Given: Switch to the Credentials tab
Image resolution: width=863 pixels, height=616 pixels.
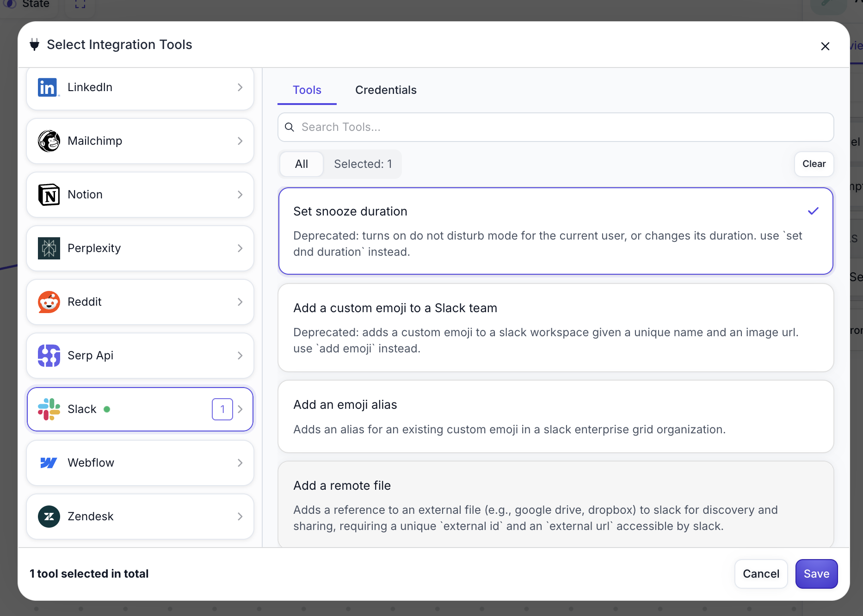Looking at the screenshot, I should tap(386, 90).
